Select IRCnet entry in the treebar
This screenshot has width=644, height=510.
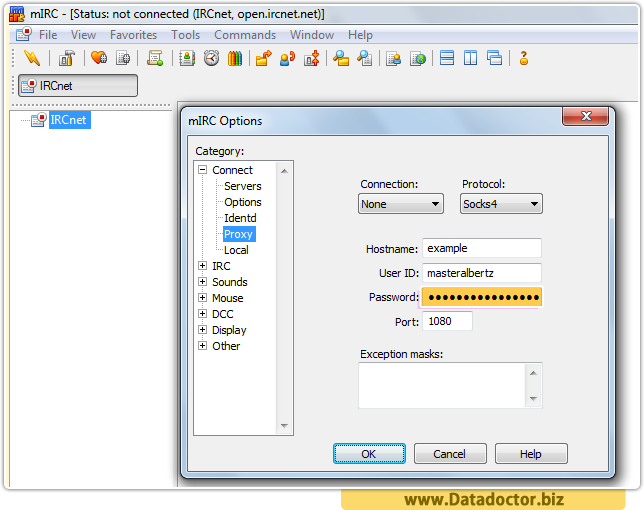click(68, 120)
